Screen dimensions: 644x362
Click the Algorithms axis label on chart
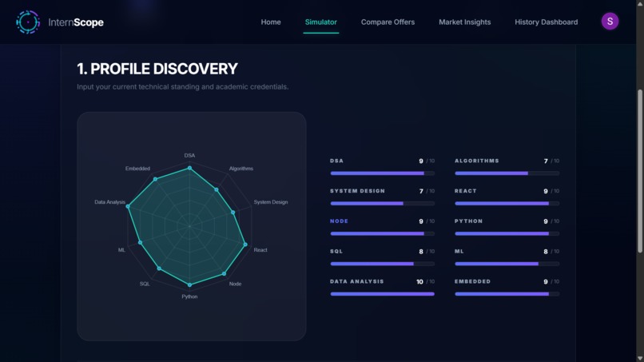241,169
